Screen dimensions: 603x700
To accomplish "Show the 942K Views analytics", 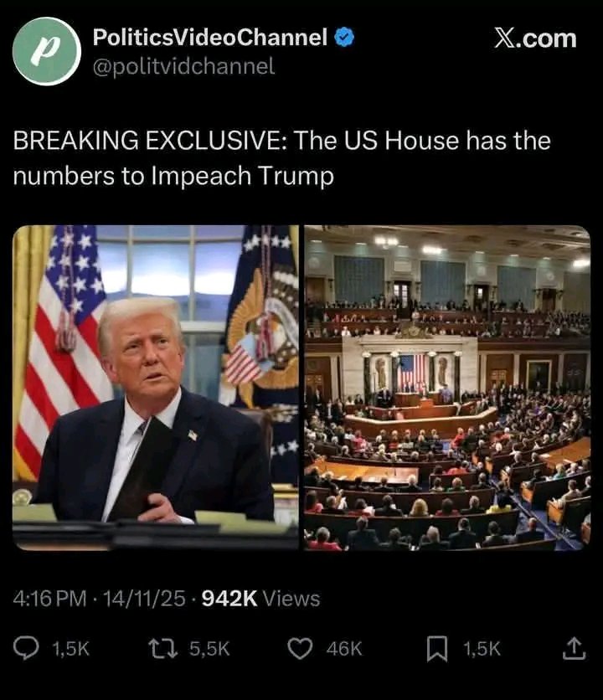I will tap(260, 599).
